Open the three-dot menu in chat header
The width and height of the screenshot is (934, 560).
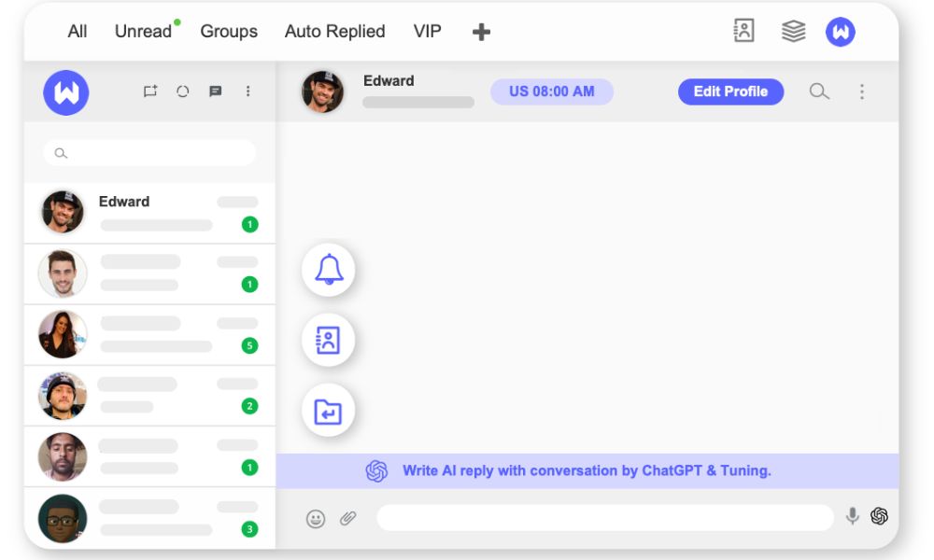click(861, 91)
